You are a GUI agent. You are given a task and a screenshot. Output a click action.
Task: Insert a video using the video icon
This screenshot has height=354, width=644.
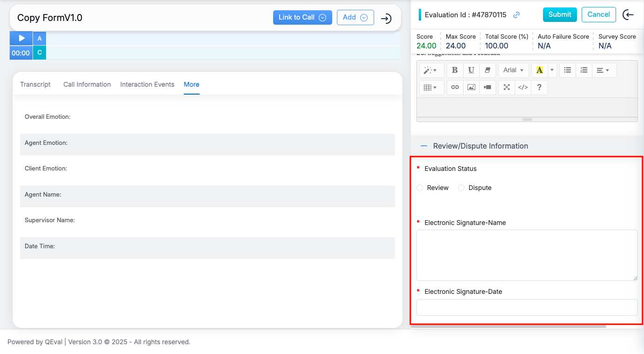(487, 87)
